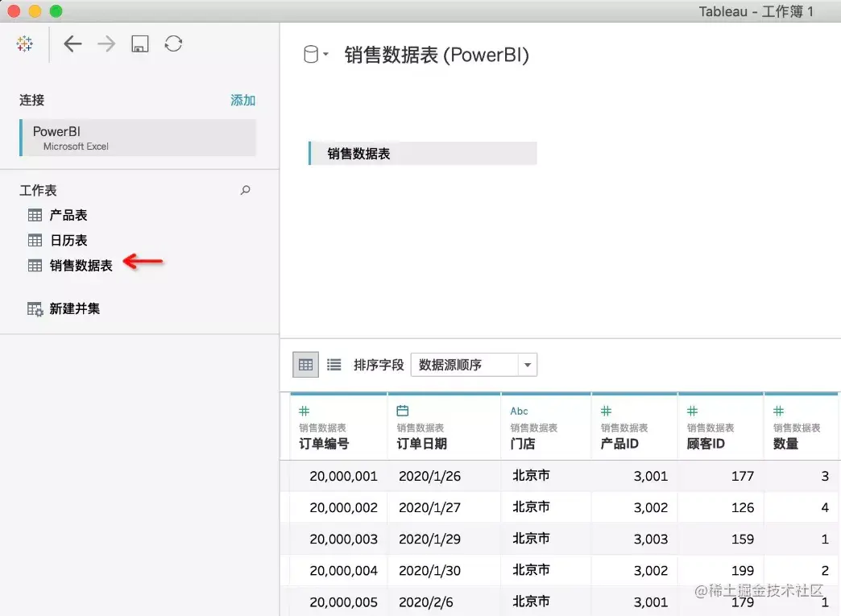Select the 产品表 worksheet
841x616 pixels.
(68, 215)
